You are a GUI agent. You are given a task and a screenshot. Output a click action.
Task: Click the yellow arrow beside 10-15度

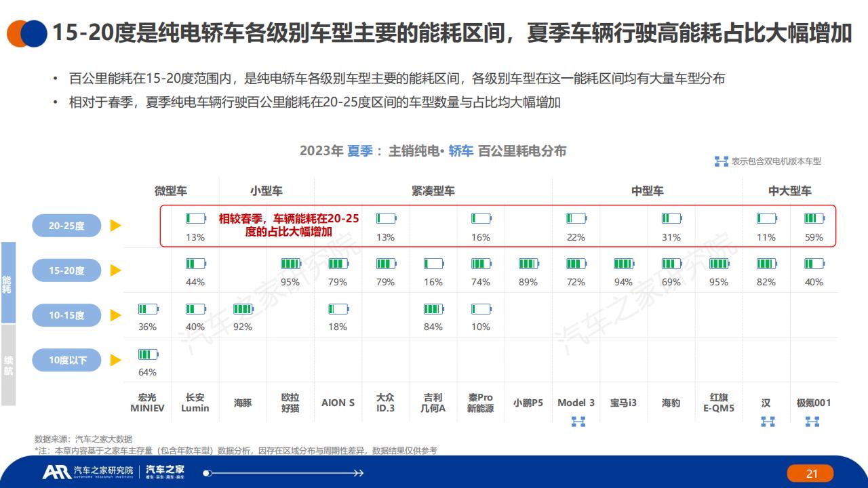[116, 315]
